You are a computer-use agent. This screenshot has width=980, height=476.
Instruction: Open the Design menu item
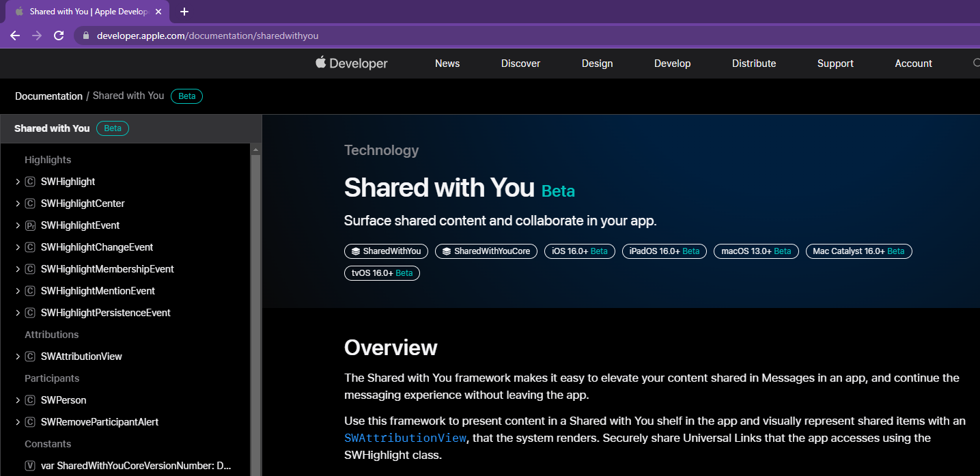pos(597,64)
